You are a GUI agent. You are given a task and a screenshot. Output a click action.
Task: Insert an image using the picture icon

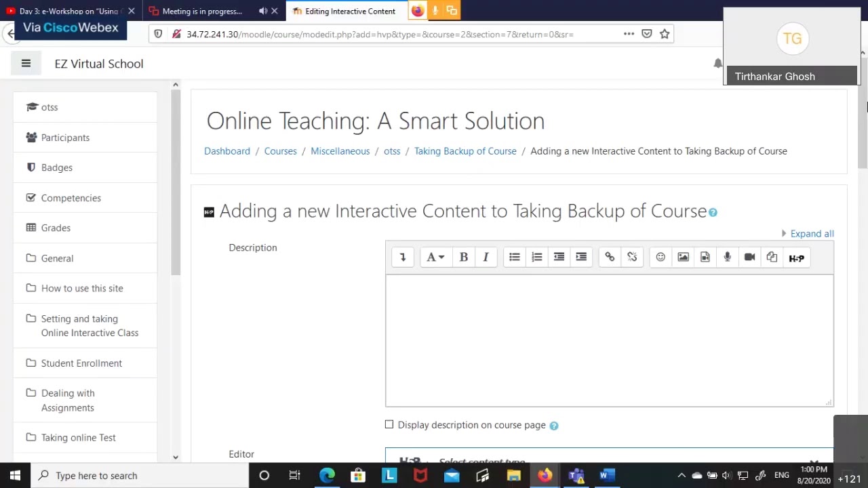(683, 258)
